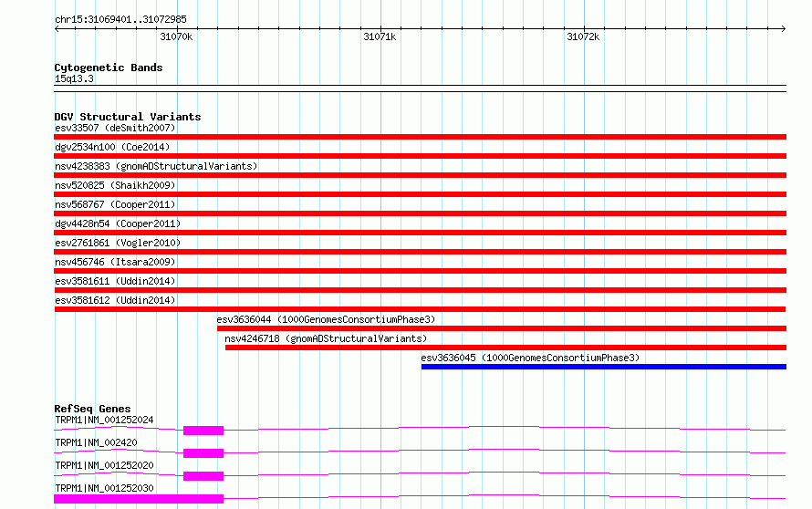Click the TRPM1|NM_001252024 transcript label

(x=104, y=420)
